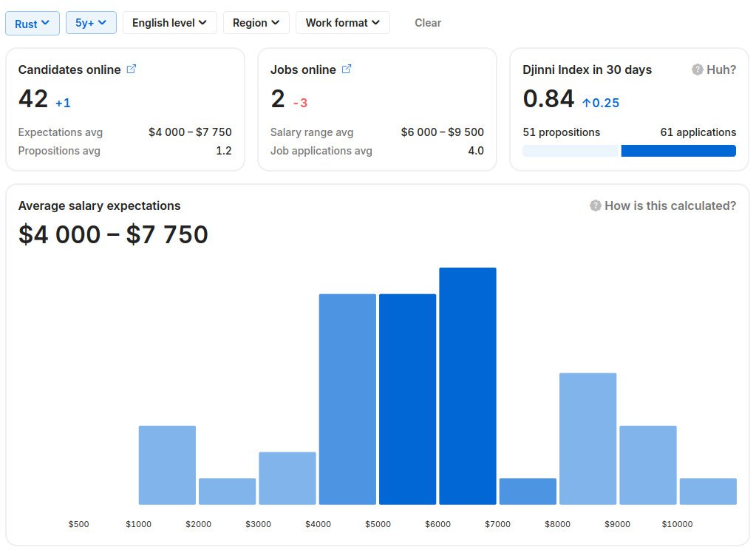Select the tallest $6000 histogram bar
This screenshot has width=756, height=550.
[x=467, y=386]
